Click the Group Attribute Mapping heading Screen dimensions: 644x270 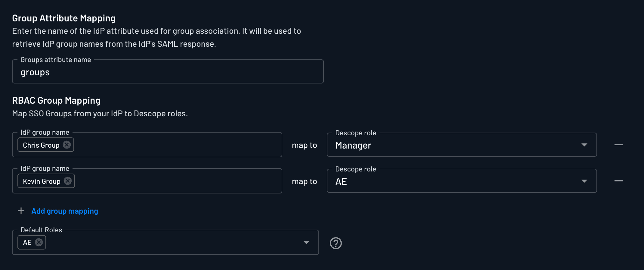tap(63, 18)
